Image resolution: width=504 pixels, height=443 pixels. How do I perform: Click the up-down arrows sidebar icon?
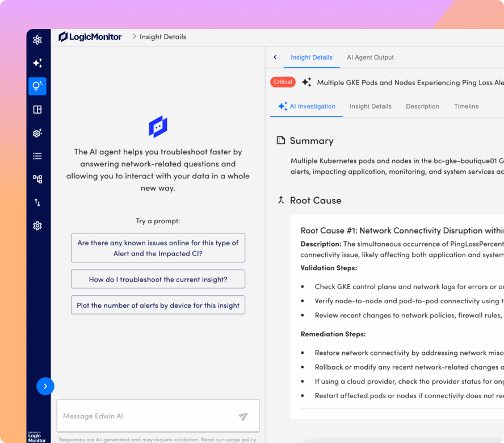pyautogui.click(x=37, y=203)
